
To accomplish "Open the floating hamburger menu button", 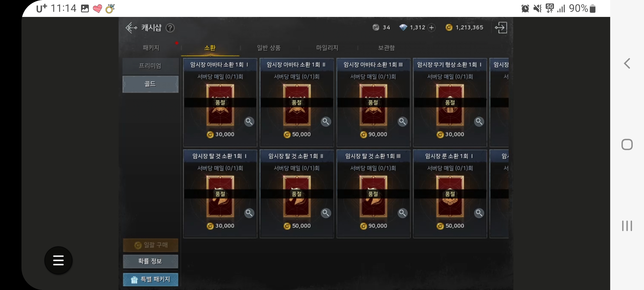I will (58, 260).
